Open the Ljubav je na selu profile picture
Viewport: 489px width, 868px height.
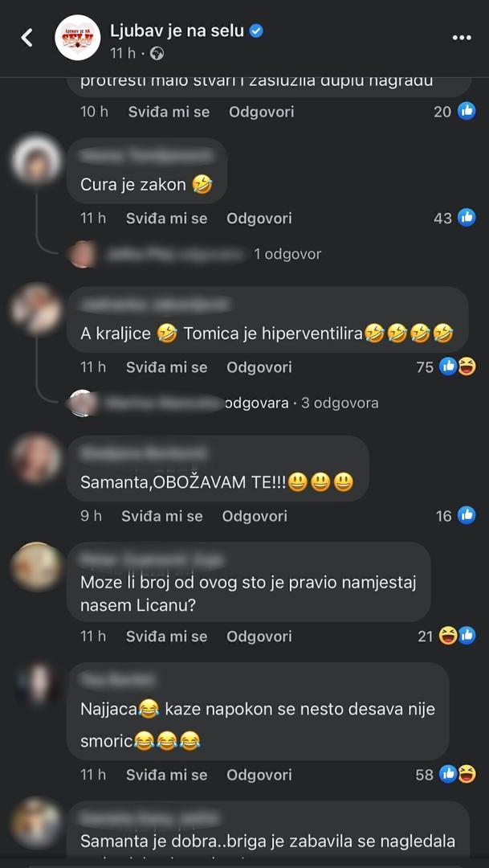coord(77,38)
